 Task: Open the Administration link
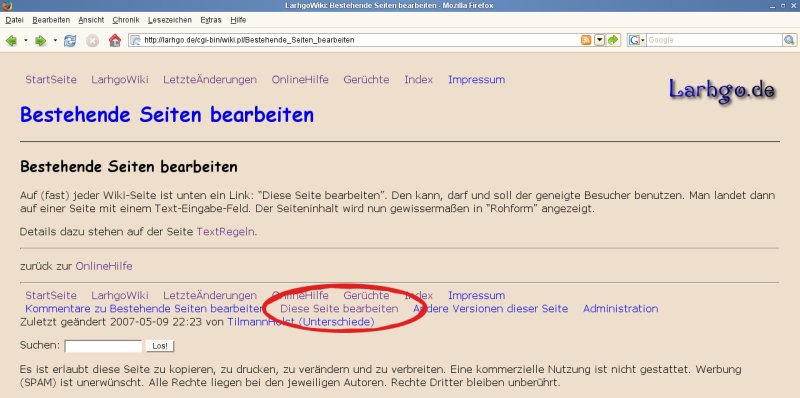coord(620,309)
